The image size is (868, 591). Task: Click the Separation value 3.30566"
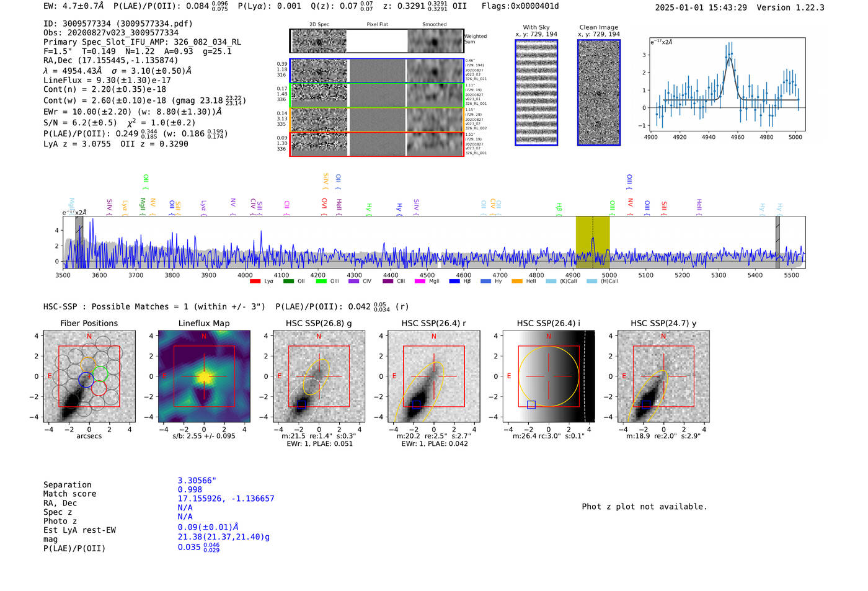[x=197, y=481]
